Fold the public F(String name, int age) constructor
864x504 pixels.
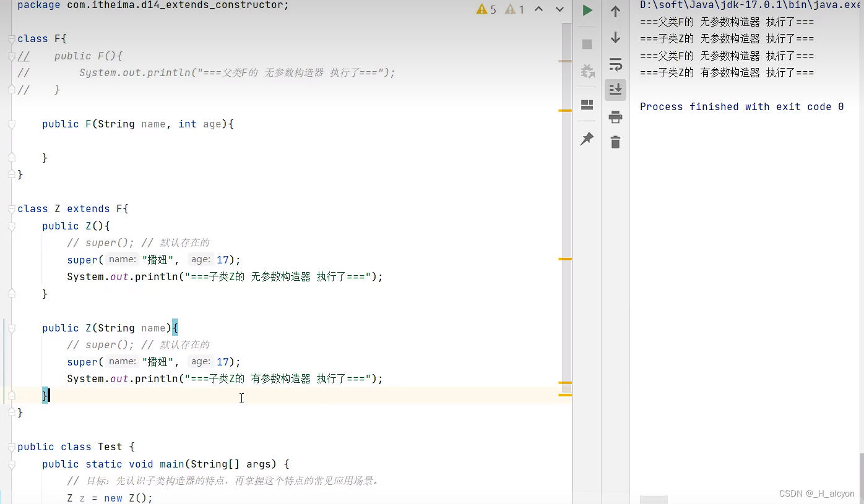coord(12,124)
